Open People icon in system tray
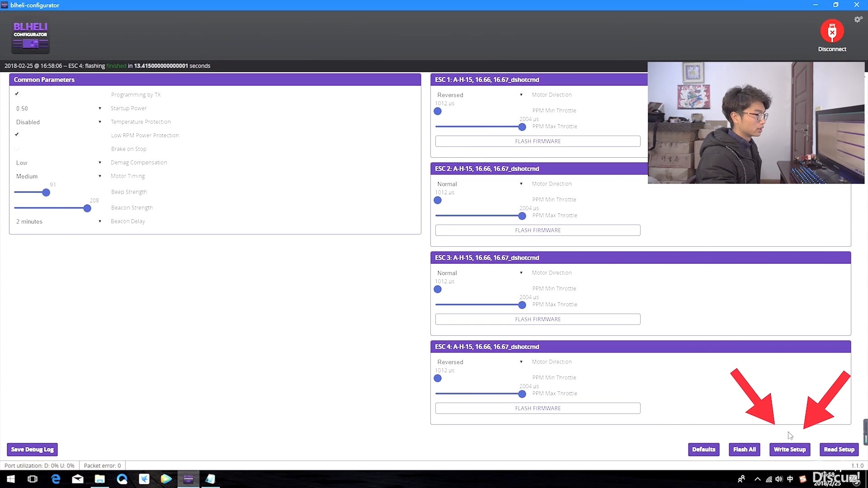Screen dimensions: 868x488 pos(741,479)
